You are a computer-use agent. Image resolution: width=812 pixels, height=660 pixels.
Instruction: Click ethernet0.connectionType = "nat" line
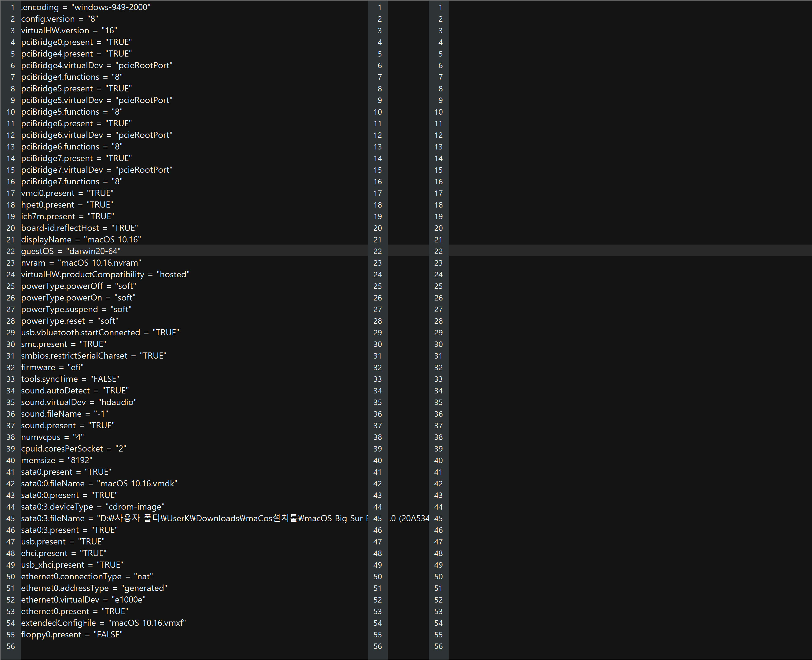coord(87,577)
